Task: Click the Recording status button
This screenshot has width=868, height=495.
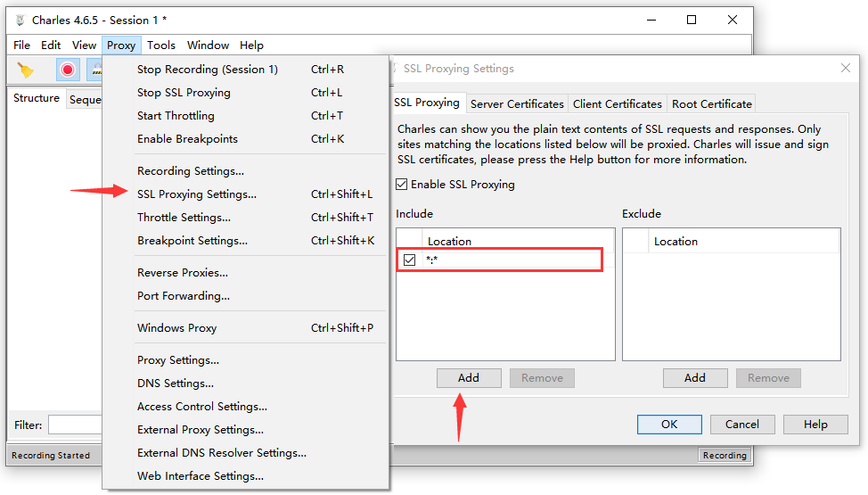Action: click(x=725, y=456)
